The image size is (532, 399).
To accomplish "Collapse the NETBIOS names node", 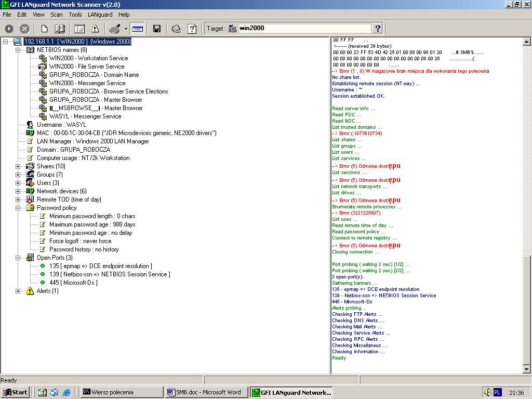I will (18, 50).
